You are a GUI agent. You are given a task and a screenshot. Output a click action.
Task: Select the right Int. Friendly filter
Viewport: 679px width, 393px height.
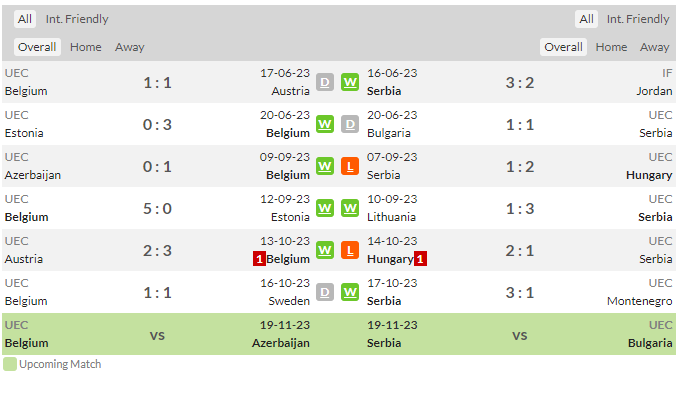(638, 19)
